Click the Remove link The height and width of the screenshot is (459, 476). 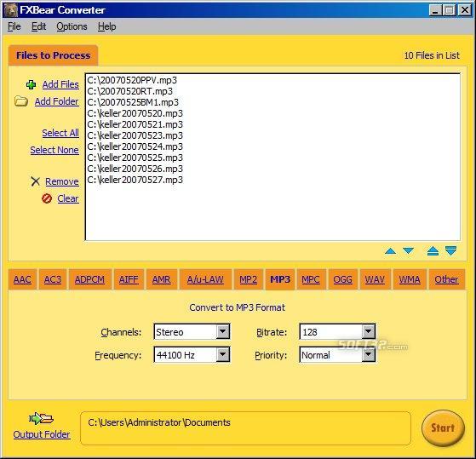(x=62, y=181)
